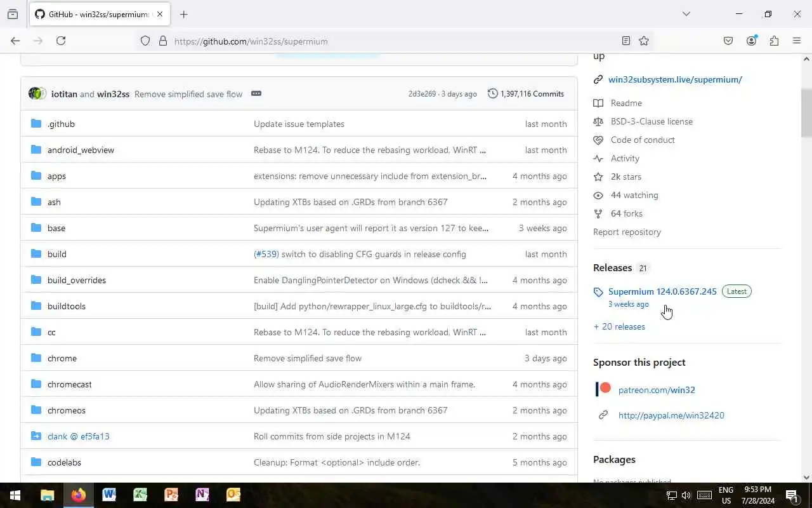The image size is (812, 508).
Task: Click the chromeos folder icon
Action: pyautogui.click(x=36, y=410)
